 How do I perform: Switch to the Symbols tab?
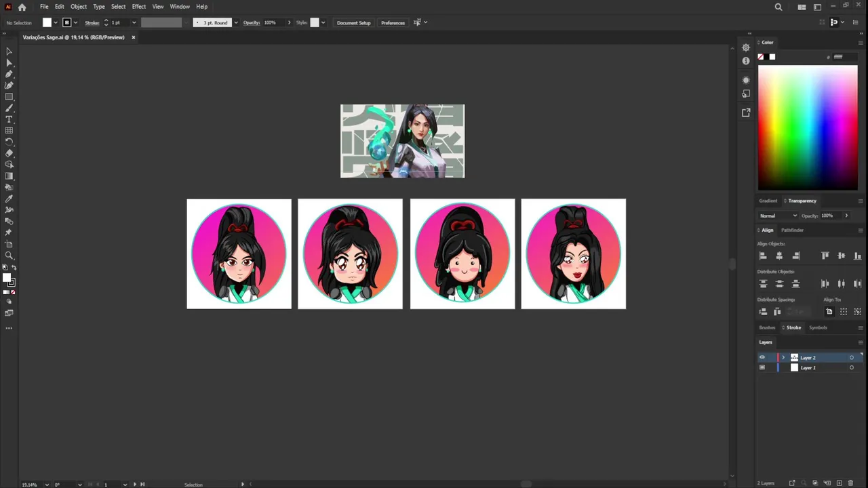coord(818,328)
